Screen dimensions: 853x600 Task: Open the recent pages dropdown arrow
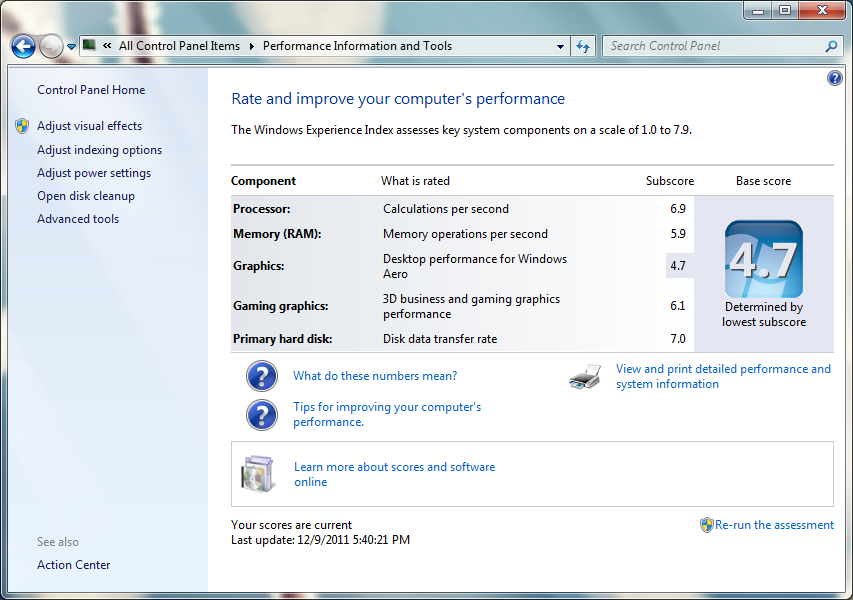[71, 47]
